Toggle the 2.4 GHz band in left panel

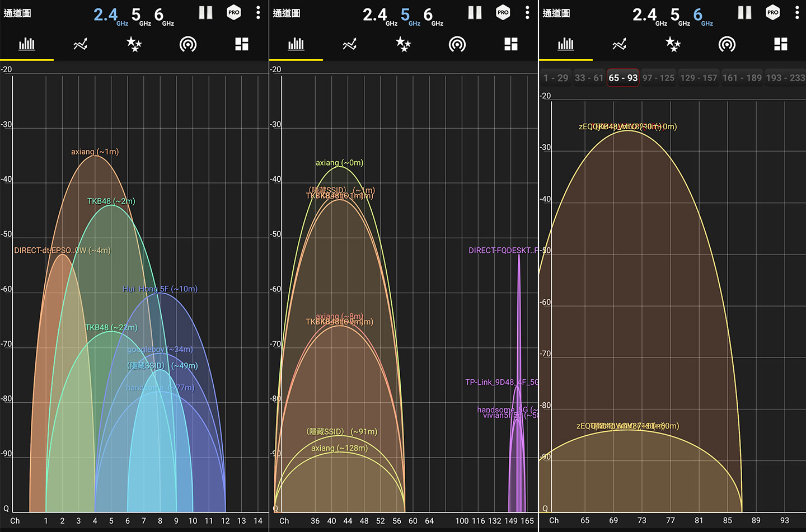[111, 16]
